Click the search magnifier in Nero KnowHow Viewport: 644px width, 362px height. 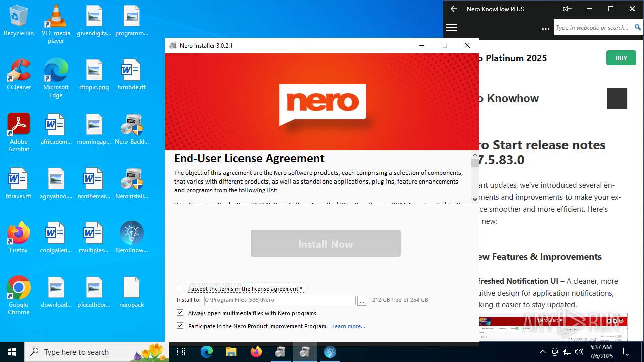coord(638,28)
